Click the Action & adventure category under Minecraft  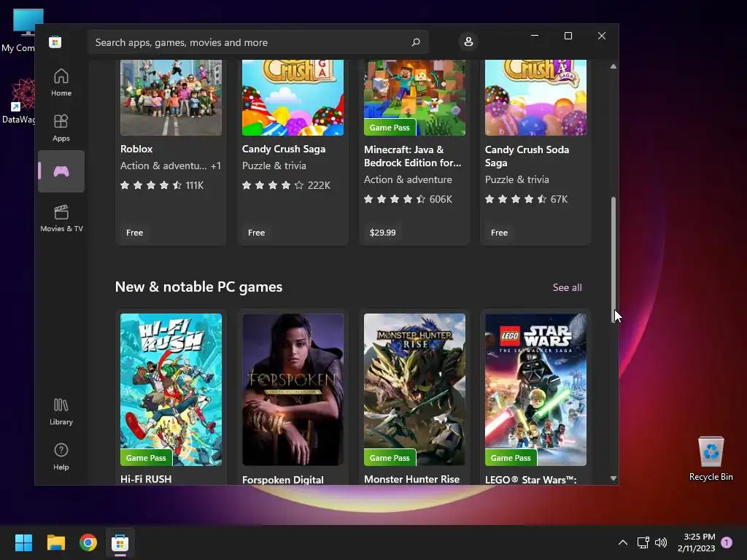click(408, 179)
